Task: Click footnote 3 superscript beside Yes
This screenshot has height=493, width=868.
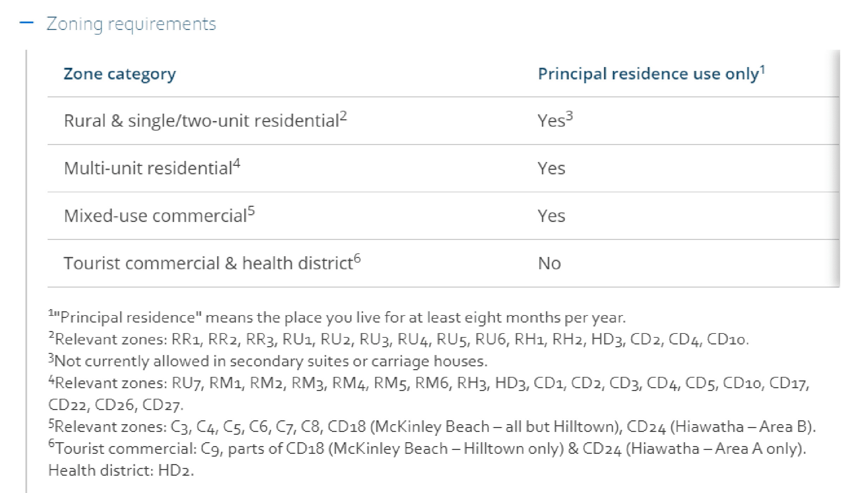Action: (x=569, y=116)
